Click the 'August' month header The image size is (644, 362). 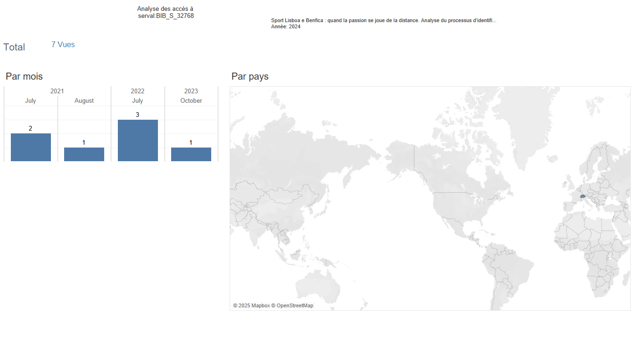point(84,100)
